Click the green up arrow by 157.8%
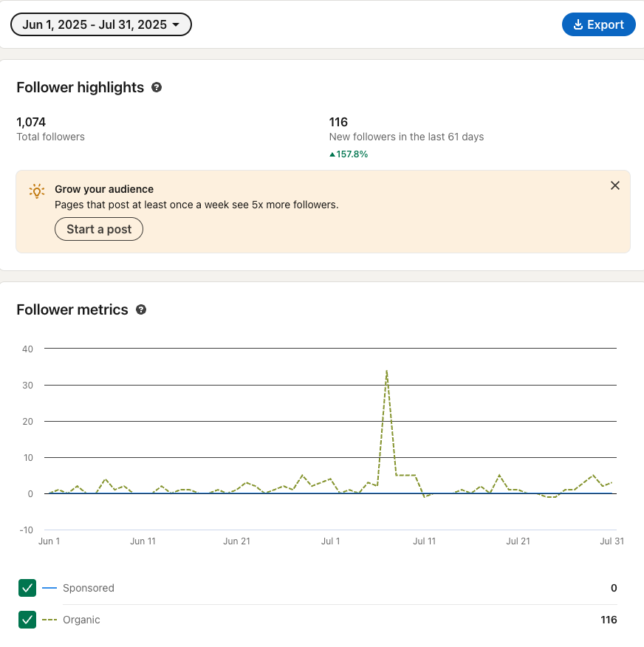This screenshot has height=647, width=644. pyautogui.click(x=332, y=154)
